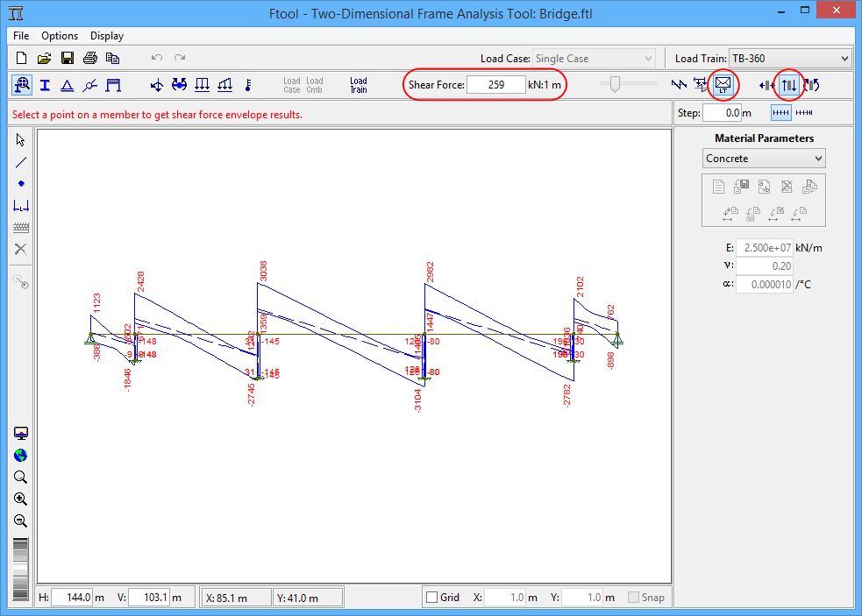The image size is (862, 616).
Task: Open the Display menu
Action: click(107, 36)
